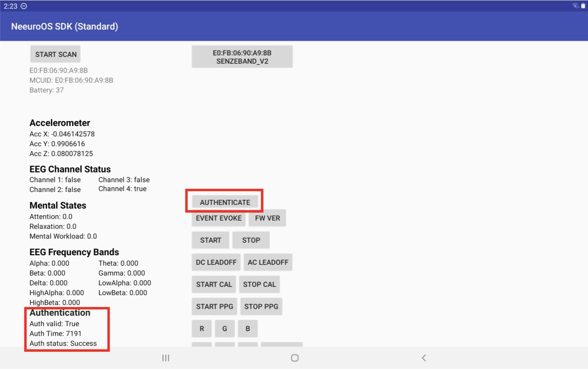Trigger EVENT EVOKE
The width and height of the screenshot is (588, 370).
[x=218, y=218]
